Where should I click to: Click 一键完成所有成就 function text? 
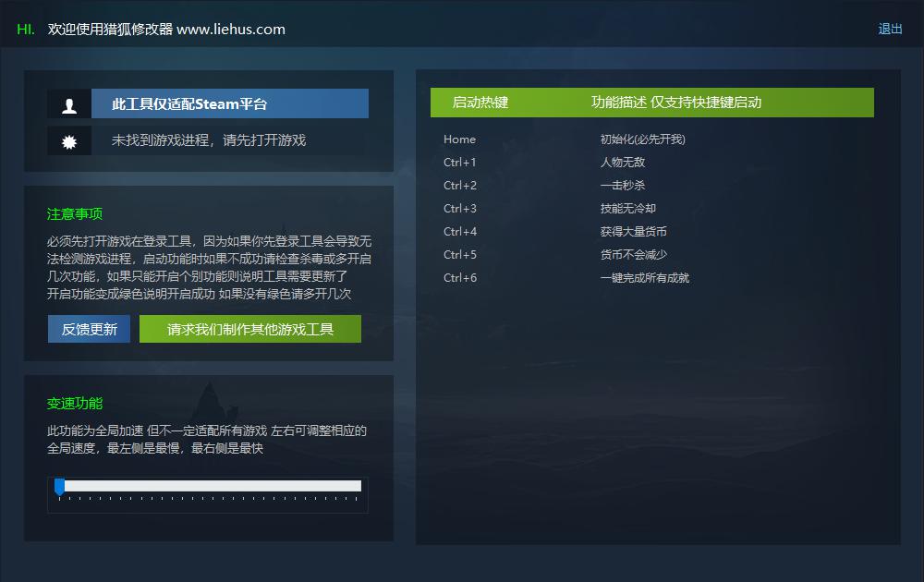(x=645, y=277)
